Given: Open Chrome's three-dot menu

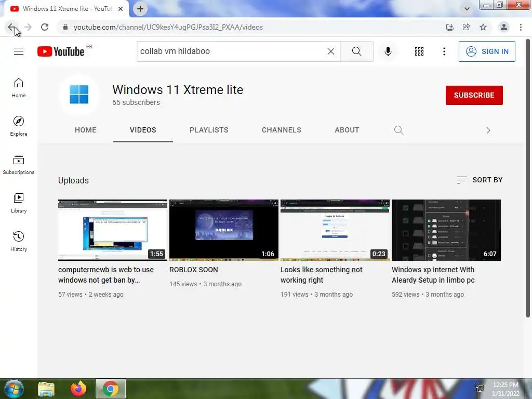Looking at the screenshot, I should tap(521, 27).
